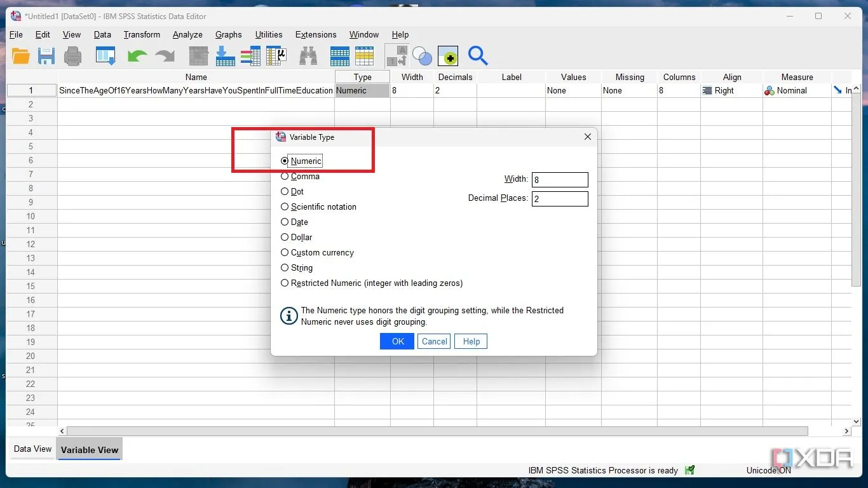This screenshot has height=488, width=868.
Task: Click Missing cell showing None
Action: (629, 90)
